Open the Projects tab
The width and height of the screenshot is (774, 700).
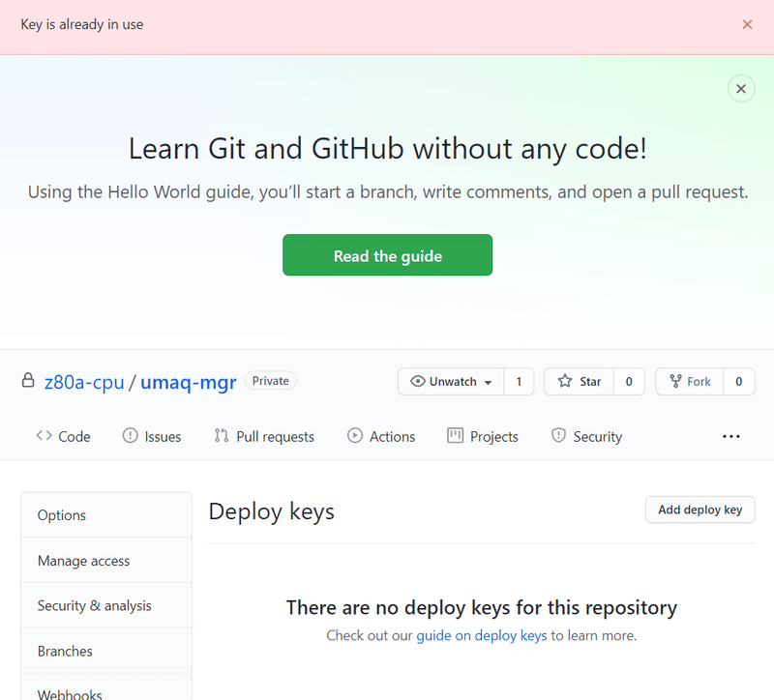click(483, 437)
